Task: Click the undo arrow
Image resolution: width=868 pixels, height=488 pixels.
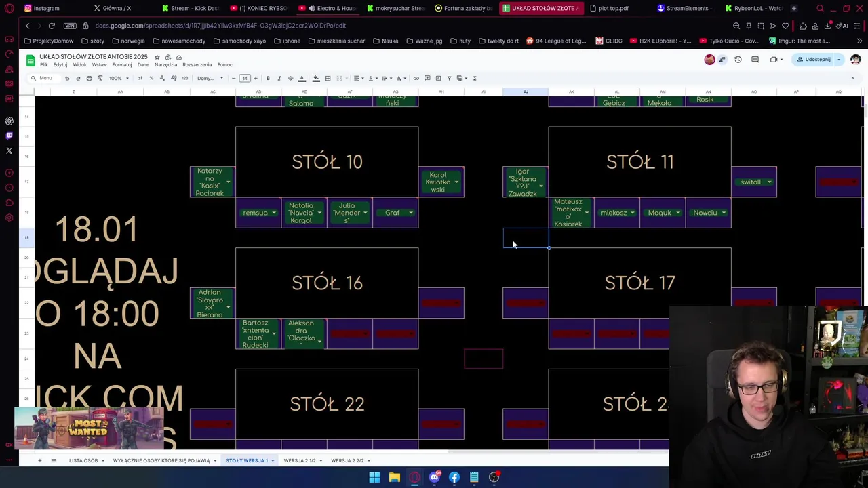Action: click(66, 78)
